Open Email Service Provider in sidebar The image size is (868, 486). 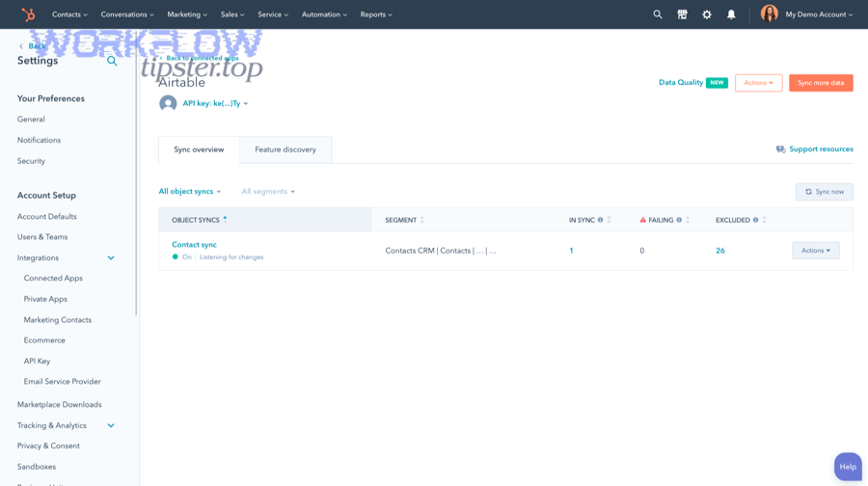[62, 382]
